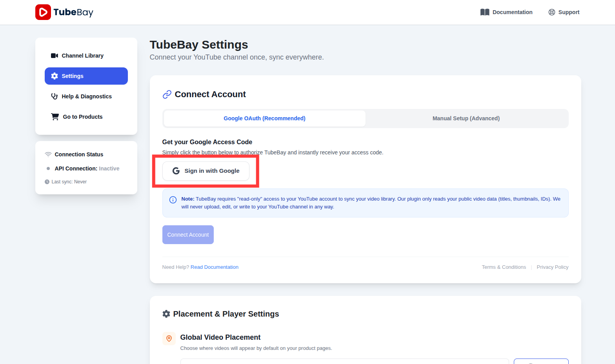Click the Support headset icon
Screen dimensions: 615x364
pyautogui.click(x=551, y=12)
